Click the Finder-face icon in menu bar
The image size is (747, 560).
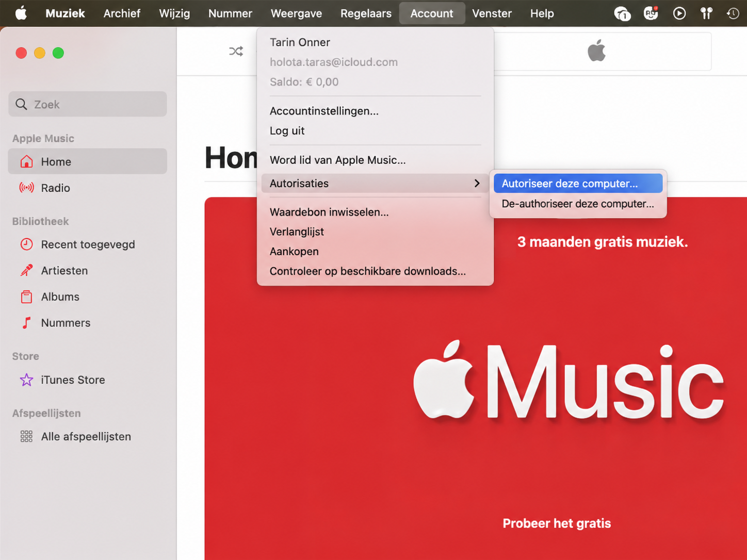651,13
